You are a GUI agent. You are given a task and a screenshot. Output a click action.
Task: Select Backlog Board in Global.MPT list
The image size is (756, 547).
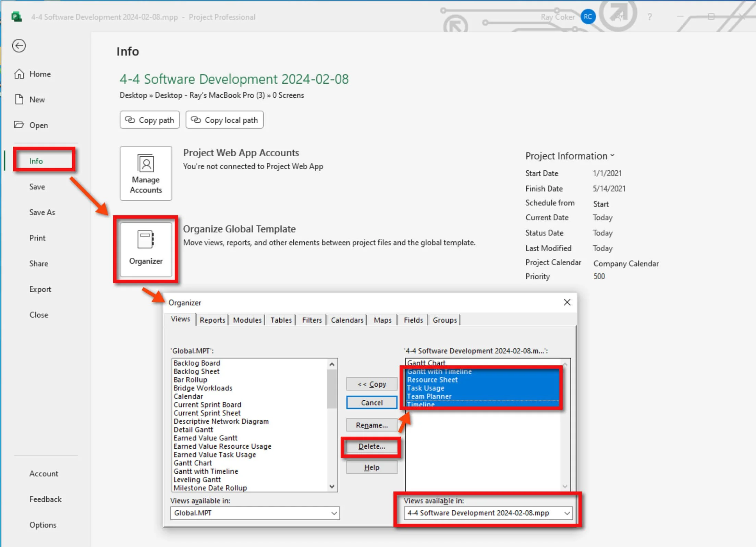(x=197, y=363)
